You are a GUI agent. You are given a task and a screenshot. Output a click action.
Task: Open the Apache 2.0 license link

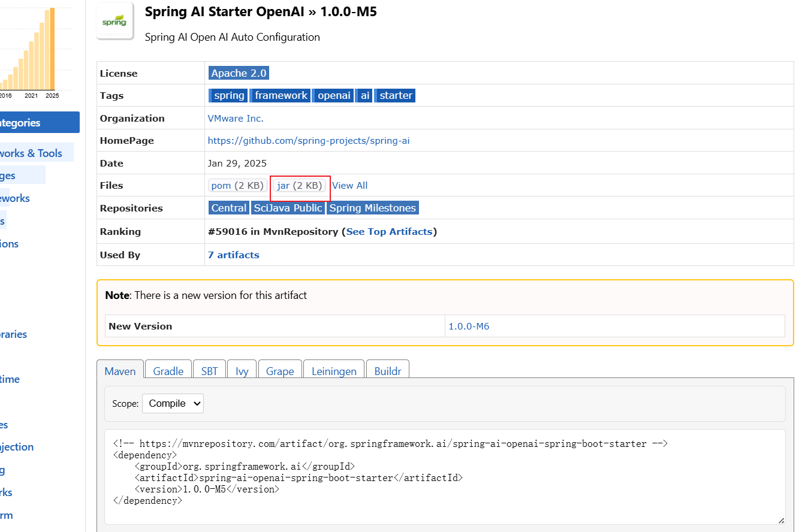click(239, 72)
